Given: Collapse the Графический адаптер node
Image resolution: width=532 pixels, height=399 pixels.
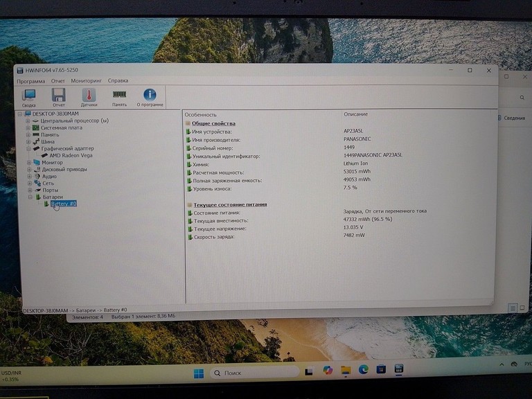Looking at the screenshot, I should tap(29, 149).
